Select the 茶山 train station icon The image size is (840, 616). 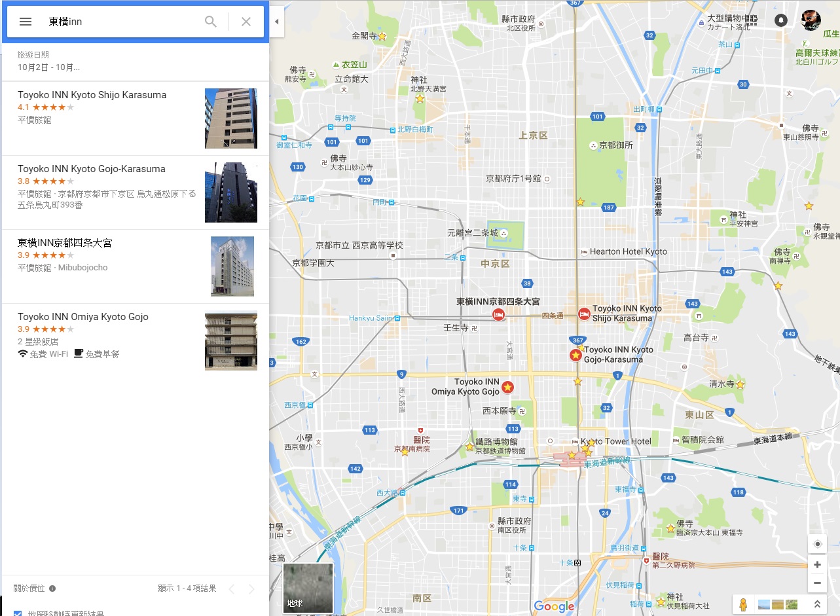tap(738, 45)
